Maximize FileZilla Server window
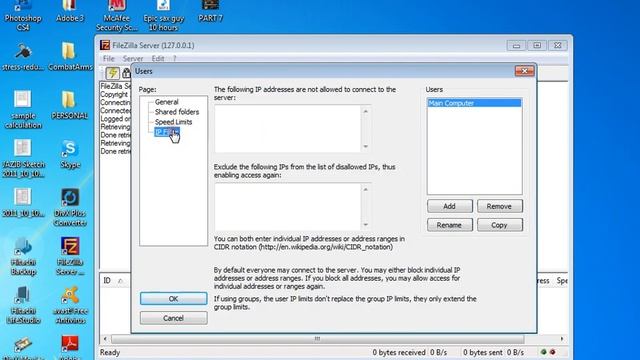This screenshot has width=640, height=360. 537,45
